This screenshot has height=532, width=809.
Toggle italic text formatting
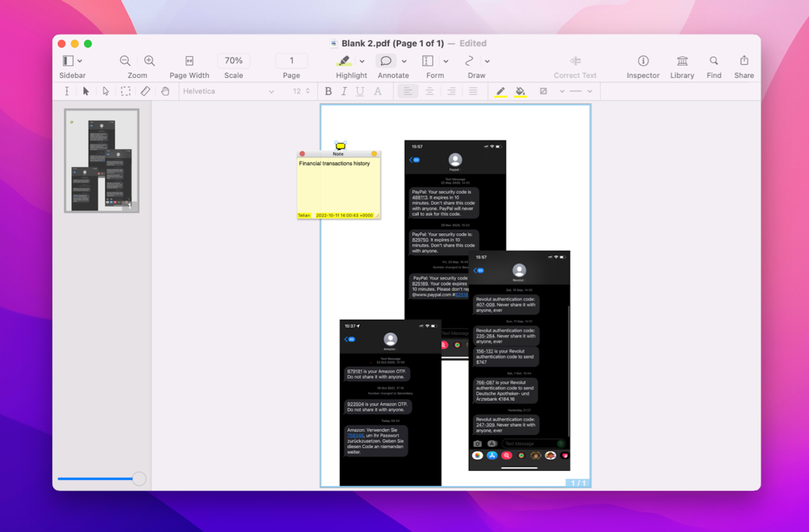coord(344,91)
